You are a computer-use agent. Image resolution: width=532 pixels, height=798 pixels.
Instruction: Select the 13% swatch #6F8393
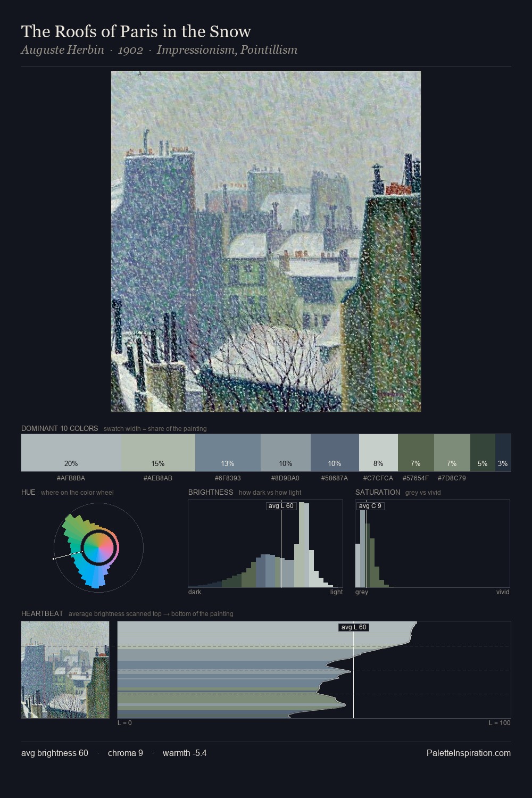click(x=228, y=453)
